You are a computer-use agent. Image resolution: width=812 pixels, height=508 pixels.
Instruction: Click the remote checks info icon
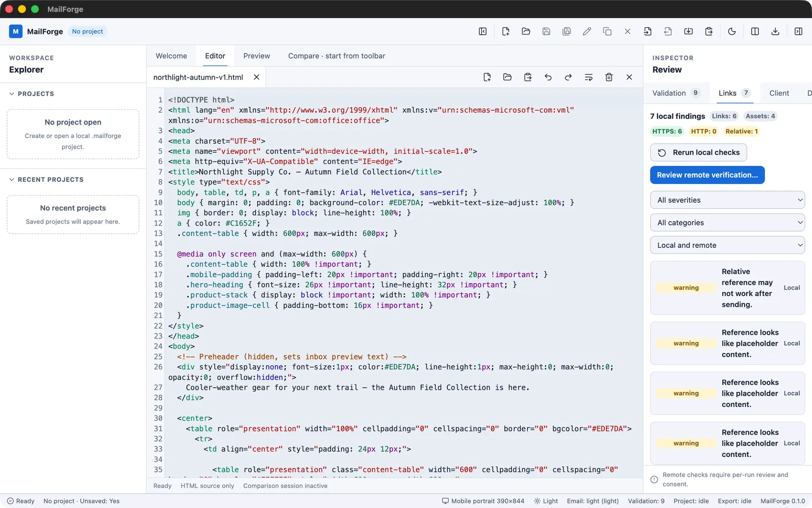(654, 480)
